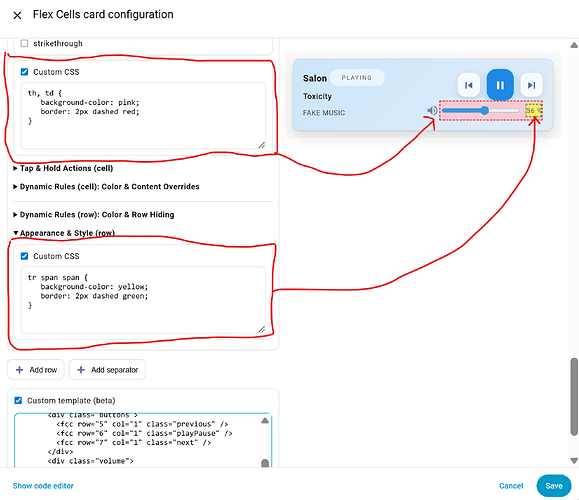Skip to next track in Salon card

coord(531,85)
